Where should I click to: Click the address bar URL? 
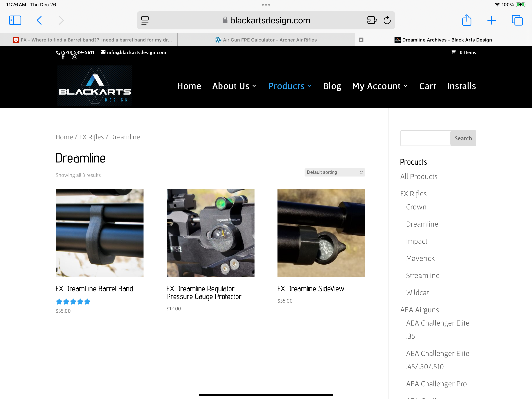[x=270, y=20]
